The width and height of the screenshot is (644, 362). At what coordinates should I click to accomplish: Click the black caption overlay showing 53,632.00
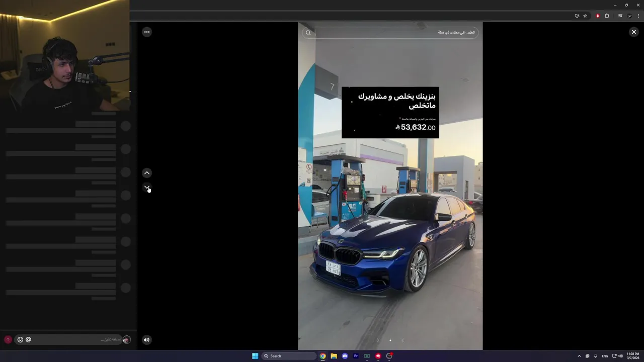pyautogui.click(x=390, y=112)
